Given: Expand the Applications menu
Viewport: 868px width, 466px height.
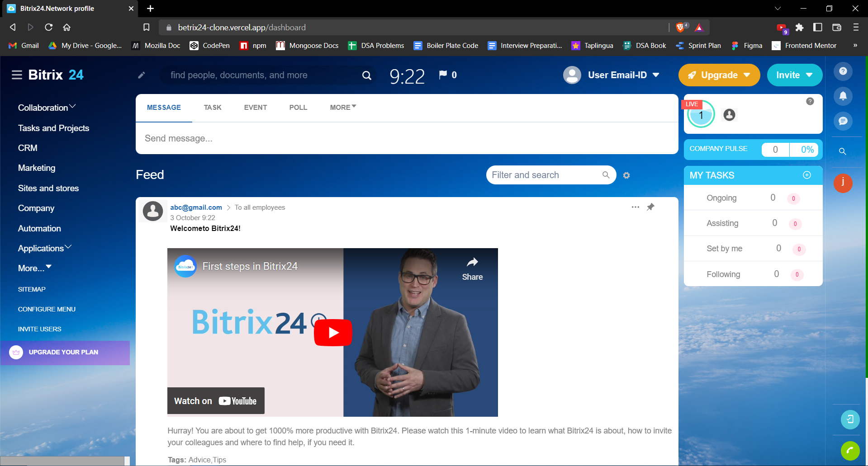Looking at the screenshot, I should [45, 248].
